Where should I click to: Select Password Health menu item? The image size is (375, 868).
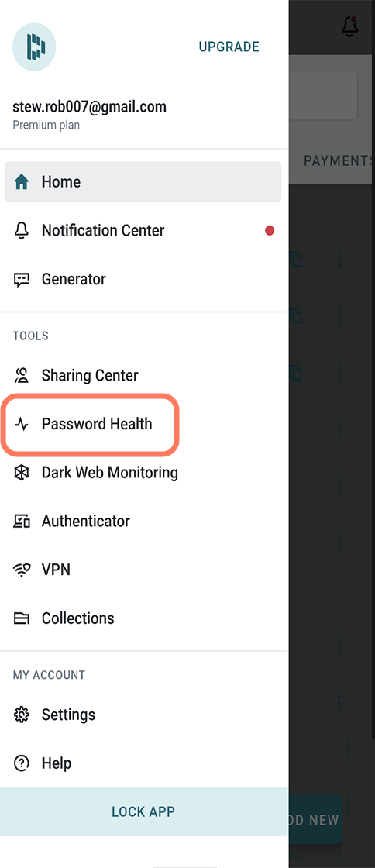point(90,425)
